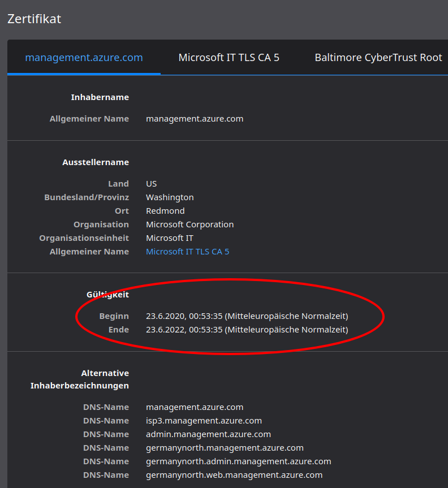Screen dimensions: 448x488
Task: Click the Bundesland/Provinz label
Action: (87, 197)
